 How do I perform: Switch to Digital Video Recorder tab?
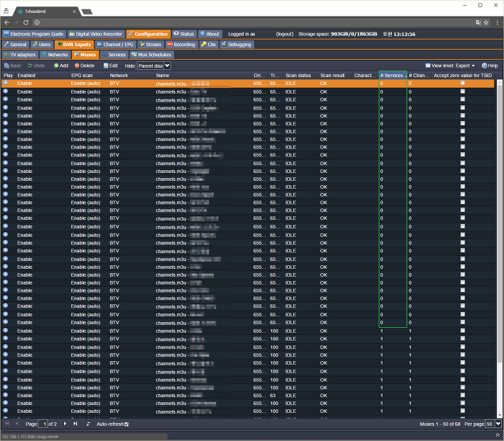96,34
